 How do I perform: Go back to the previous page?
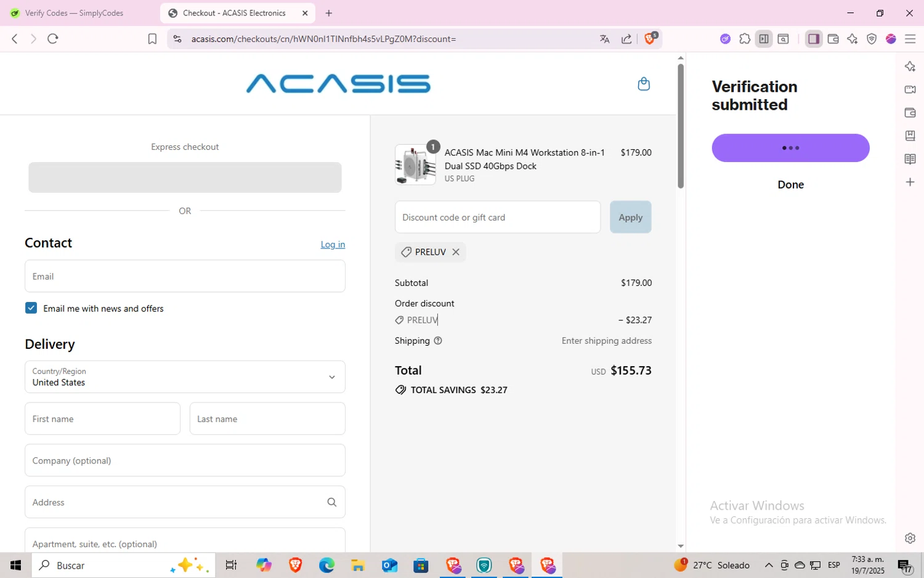tap(15, 39)
